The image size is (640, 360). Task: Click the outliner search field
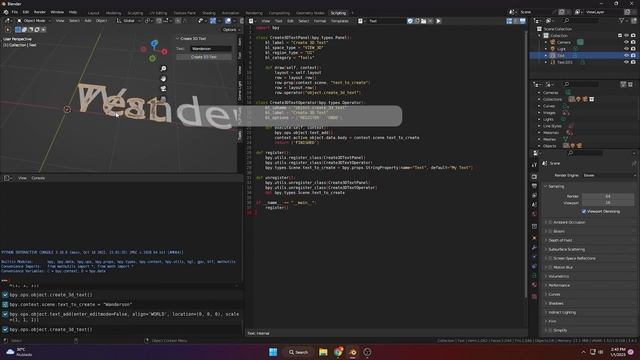581,21
